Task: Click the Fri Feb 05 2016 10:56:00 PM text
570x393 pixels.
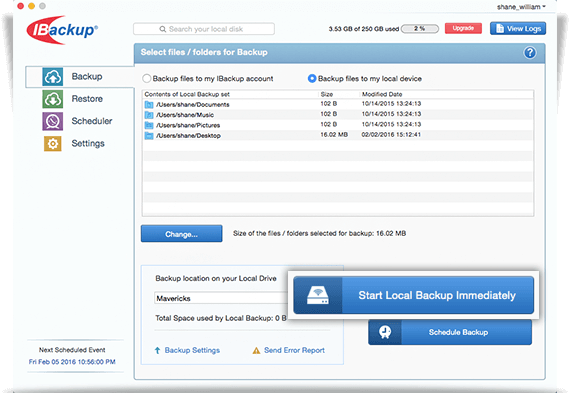Action: point(72,362)
